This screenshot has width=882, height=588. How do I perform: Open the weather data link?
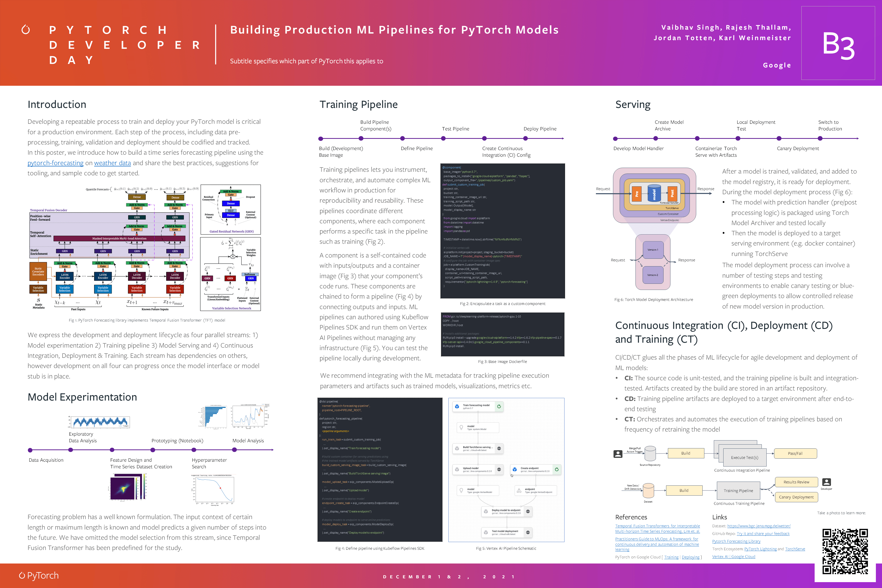coord(112,163)
